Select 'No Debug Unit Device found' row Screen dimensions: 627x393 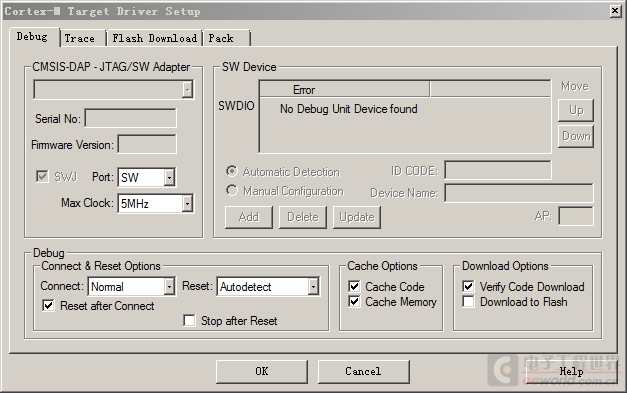point(405,109)
